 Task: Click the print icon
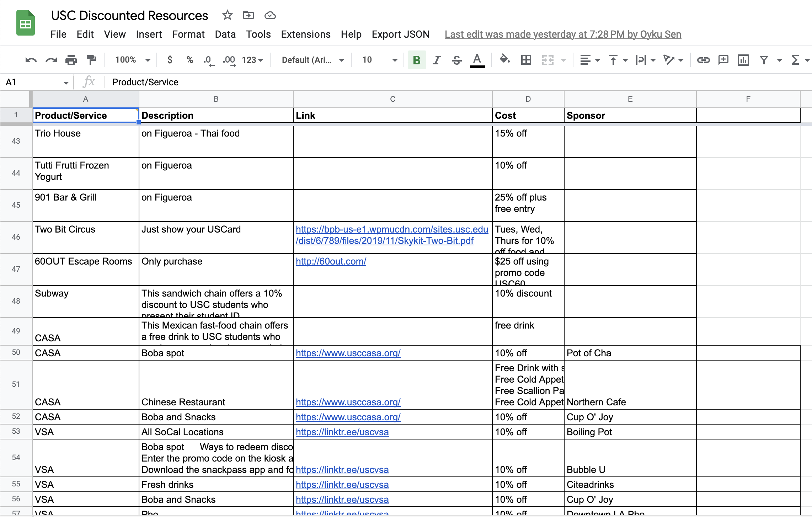click(71, 60)
